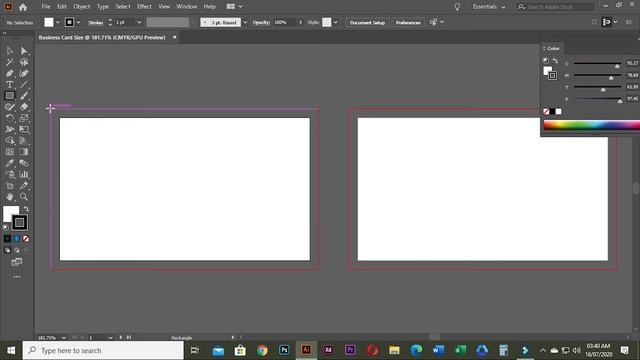The height and width of the screenshot is (360, 640).
Task: Open the 3 pt. Round brush dropdown
Action: click(x=245, y=22)
